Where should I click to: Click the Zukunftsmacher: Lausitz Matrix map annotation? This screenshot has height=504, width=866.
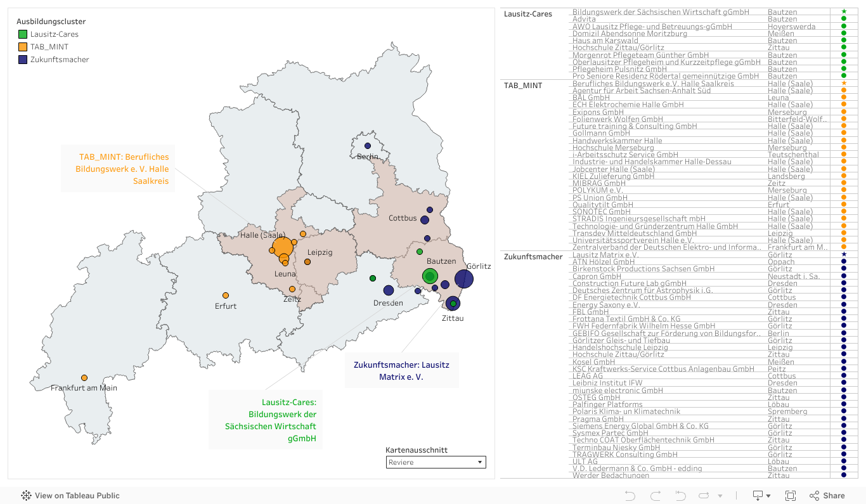pos(401,370)
